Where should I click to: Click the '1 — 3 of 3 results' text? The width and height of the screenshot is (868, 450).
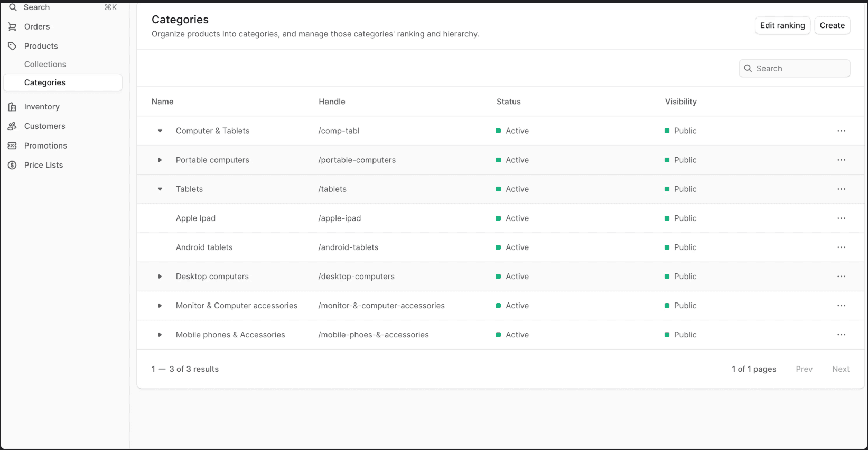pos(185,369)
